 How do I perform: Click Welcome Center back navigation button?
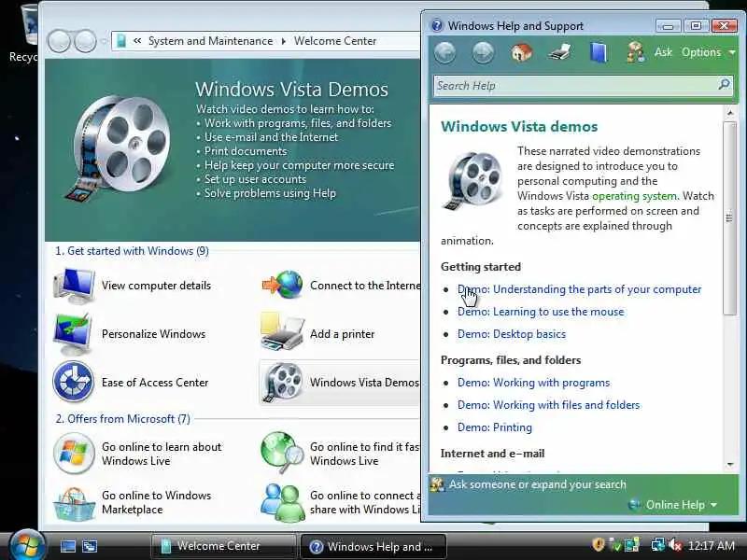tap(59, 41)
